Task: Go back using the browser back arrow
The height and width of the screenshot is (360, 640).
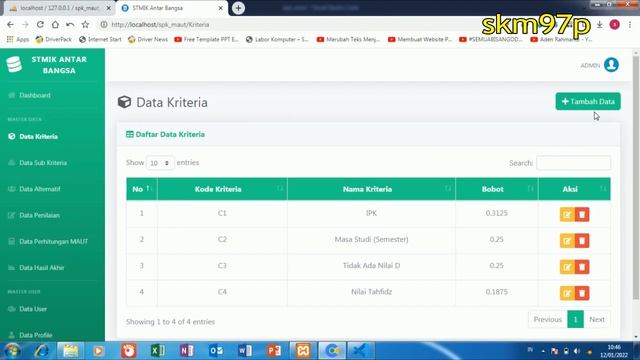Action: pos(10,24)
